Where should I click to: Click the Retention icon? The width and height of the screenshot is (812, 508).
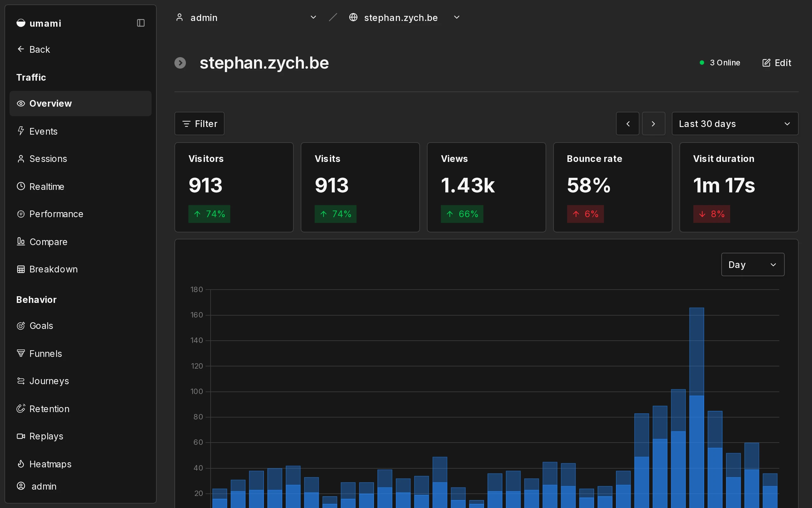coord(21,409)
